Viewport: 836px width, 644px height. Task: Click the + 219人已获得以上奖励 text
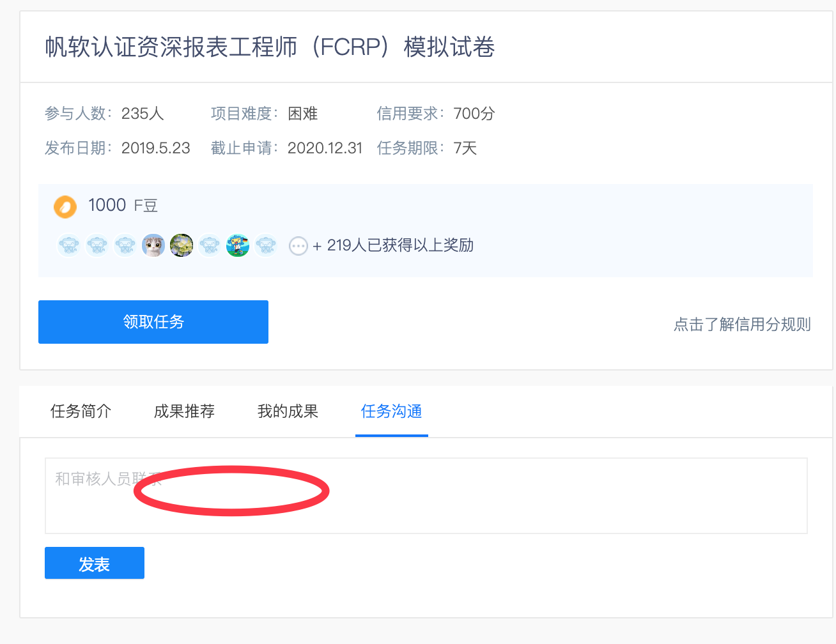tap(393, 245)
